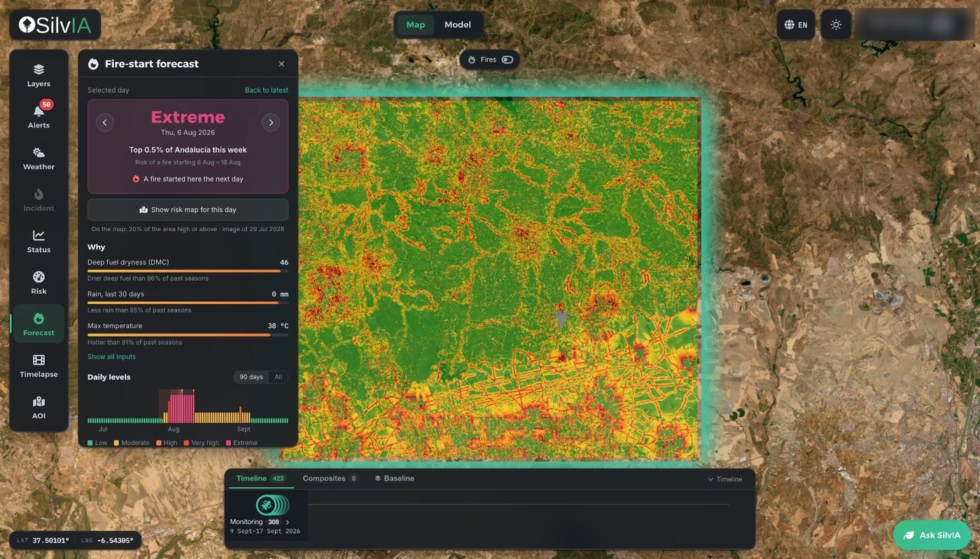This screenshot has width=980, height=559.
Task: Click the Very high legend swatch
Action: [x=185, y=443]
